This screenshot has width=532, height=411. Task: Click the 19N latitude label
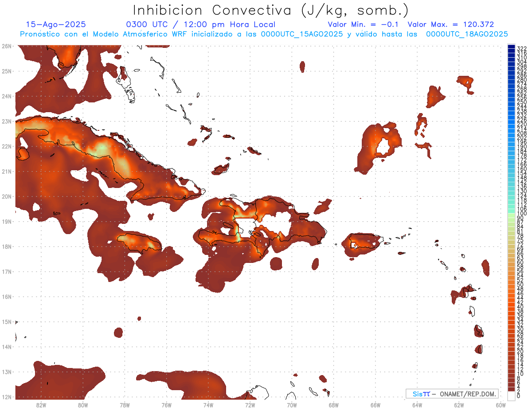point(6,221)
